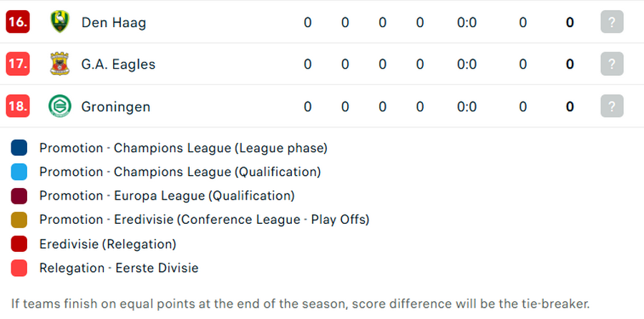Click the Den Haag club crest
The width and height of the screenshot is (644, 319).
click(x=60, y=21)
